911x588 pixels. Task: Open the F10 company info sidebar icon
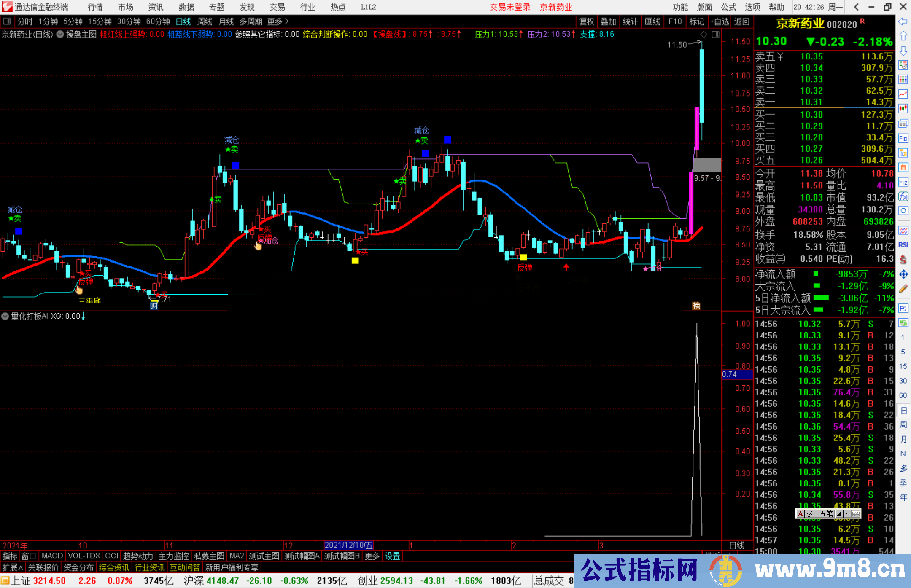(x=903, y=138)
